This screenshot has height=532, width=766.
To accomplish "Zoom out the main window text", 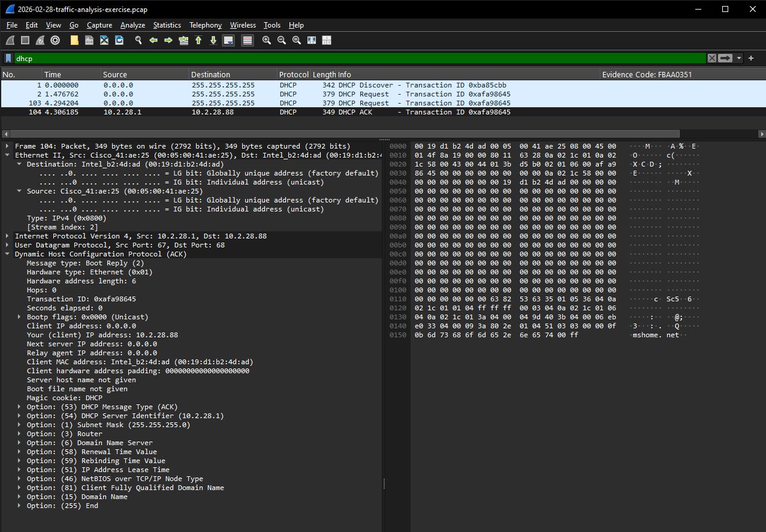I will 282,40.
